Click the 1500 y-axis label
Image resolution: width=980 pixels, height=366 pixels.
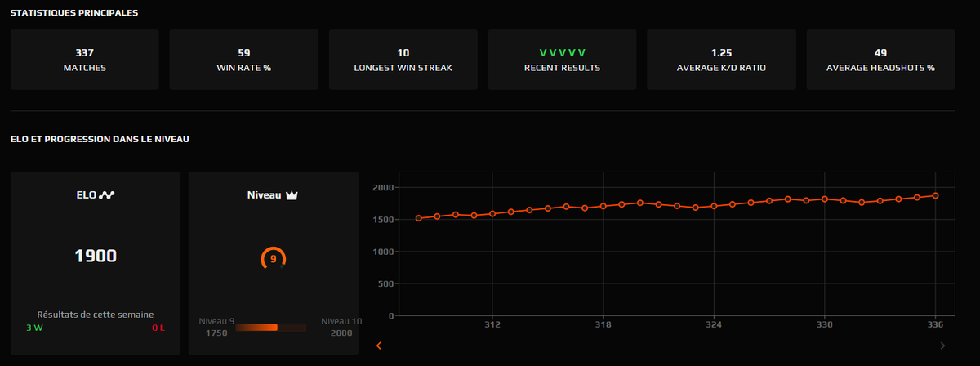tap(385, 220)
